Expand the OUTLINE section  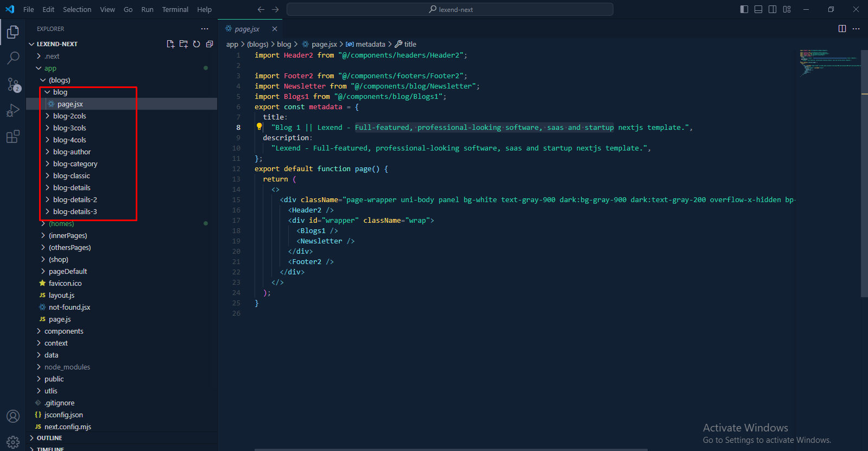pos(49,438)
